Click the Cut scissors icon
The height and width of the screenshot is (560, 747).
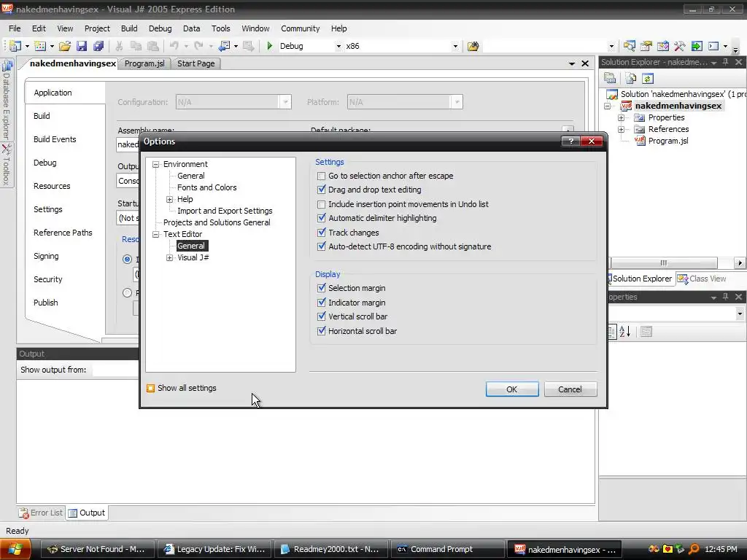coord(119,46)
